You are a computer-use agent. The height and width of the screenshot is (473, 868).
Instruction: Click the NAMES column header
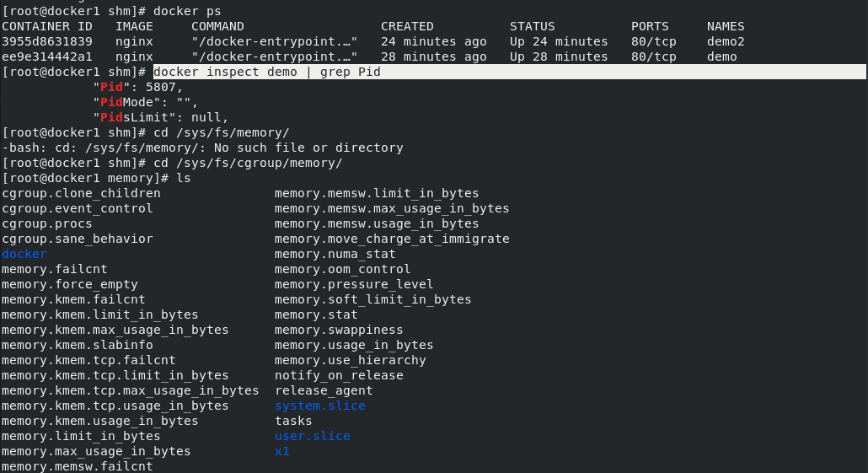pos(726,27)
